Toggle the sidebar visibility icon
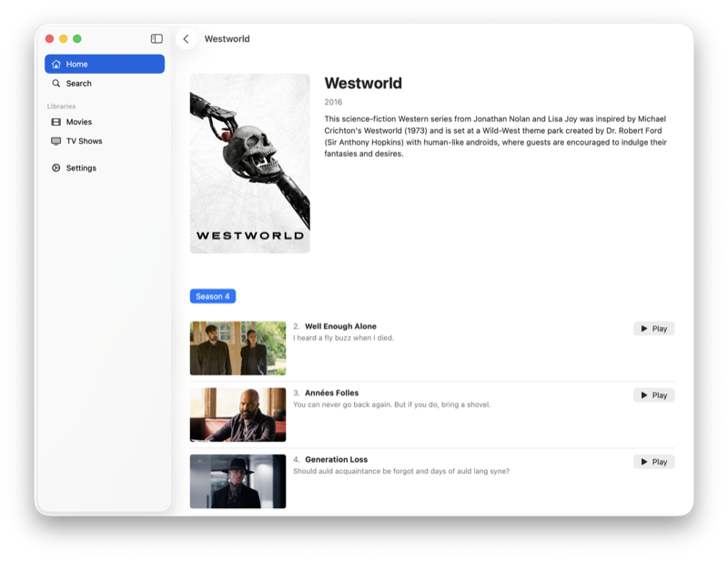Image resolution: width=728 pixels, height=561 pixels. coord(157,38)
